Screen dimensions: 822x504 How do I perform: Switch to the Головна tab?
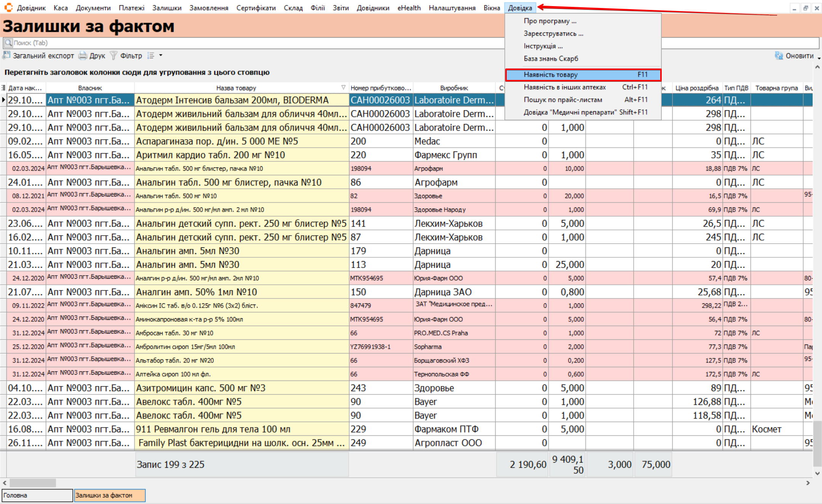coord(37,495)
